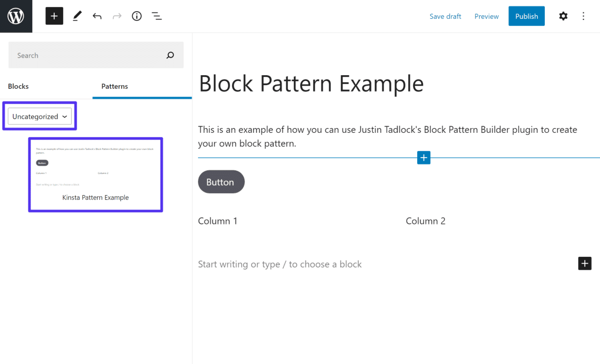Click the Save draft link
Screen dimensions: 600x364
pyautogui.click(x=445, y=16)
